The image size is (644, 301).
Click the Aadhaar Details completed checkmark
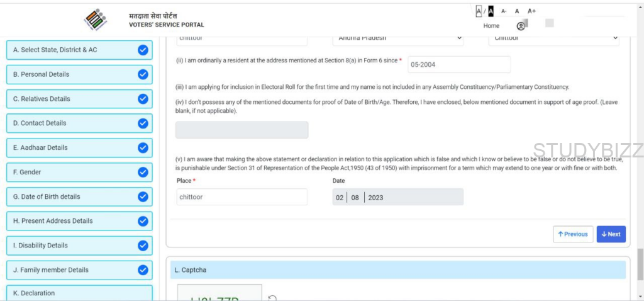click(x=143, y=147)
